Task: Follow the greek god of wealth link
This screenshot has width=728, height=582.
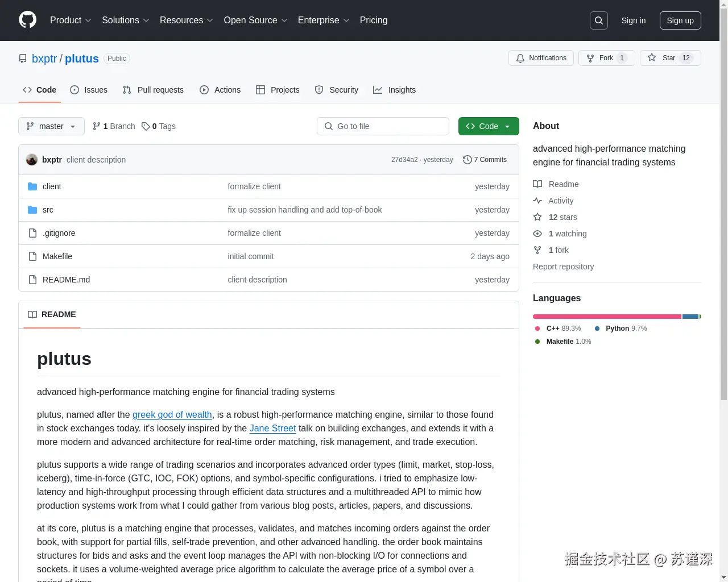Action: tap(172, 415)
